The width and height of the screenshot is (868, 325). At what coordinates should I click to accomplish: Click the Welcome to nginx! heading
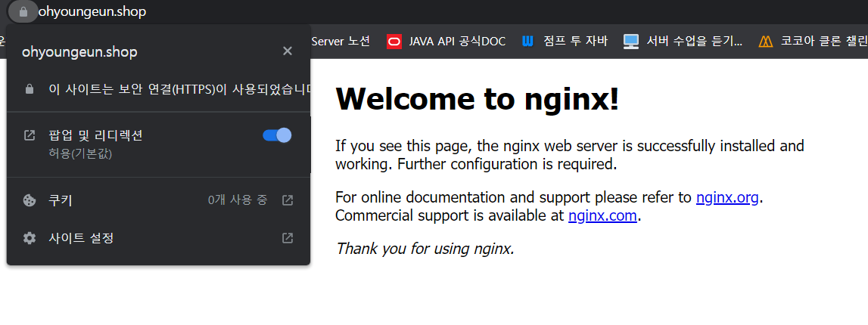(x=478, y=100)
